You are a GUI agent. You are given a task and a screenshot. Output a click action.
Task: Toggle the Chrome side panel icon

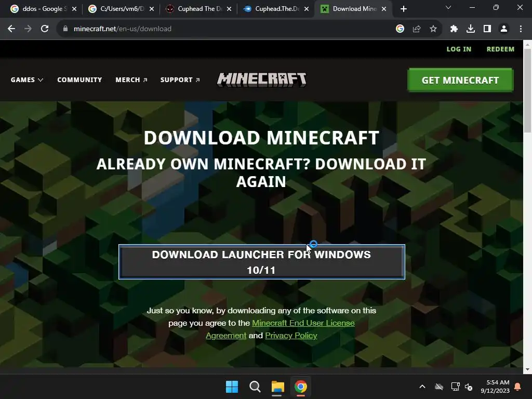pyautogui.click(x=487, y=29)
